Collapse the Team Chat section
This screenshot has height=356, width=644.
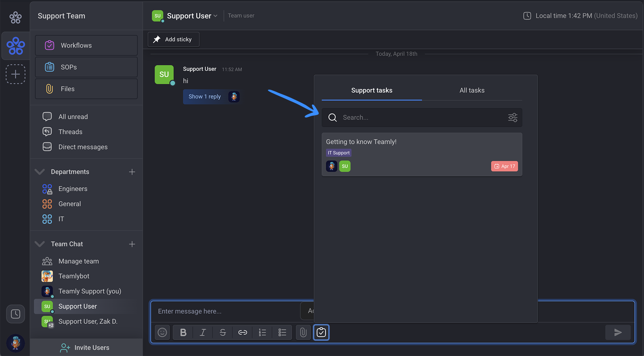40,244
